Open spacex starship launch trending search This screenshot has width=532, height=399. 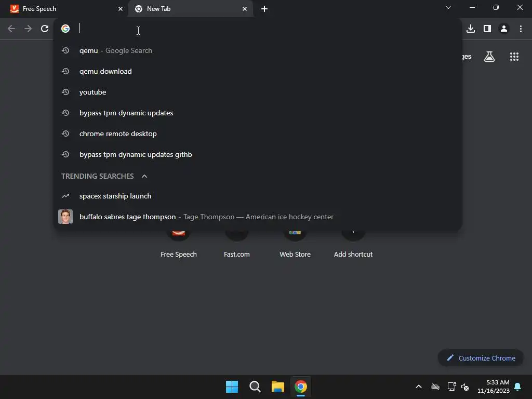(258, 196)
